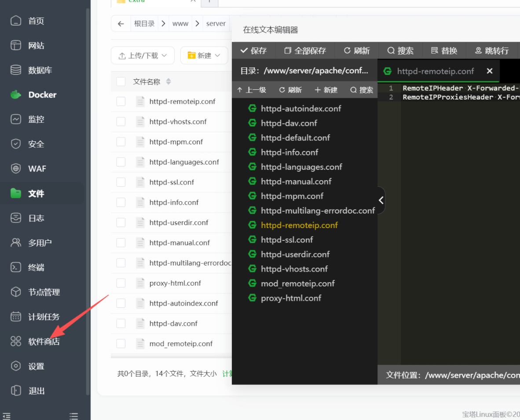Screen dimensions: 520x420
Task: Expand chevron after www breadcrumb
Action: point(198,24)
